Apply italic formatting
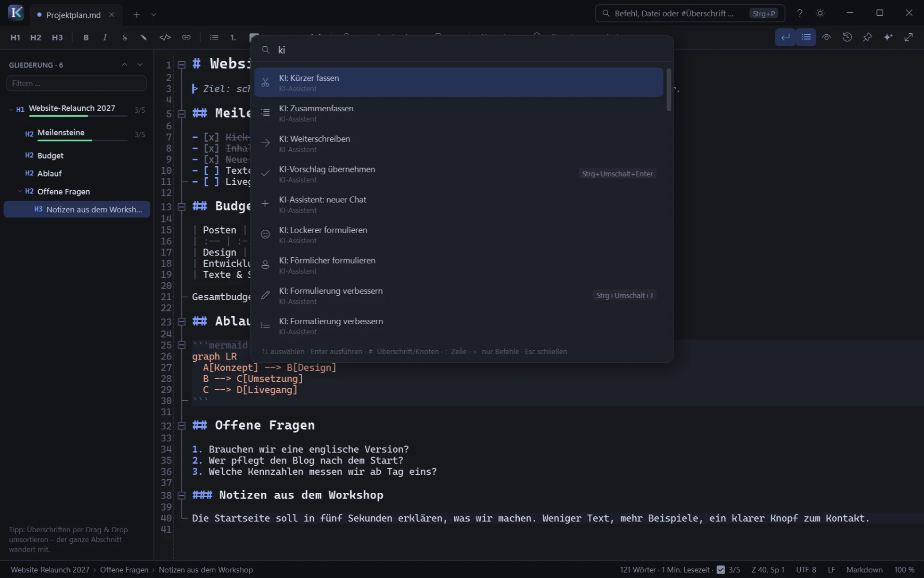 (x=105, y=38)
